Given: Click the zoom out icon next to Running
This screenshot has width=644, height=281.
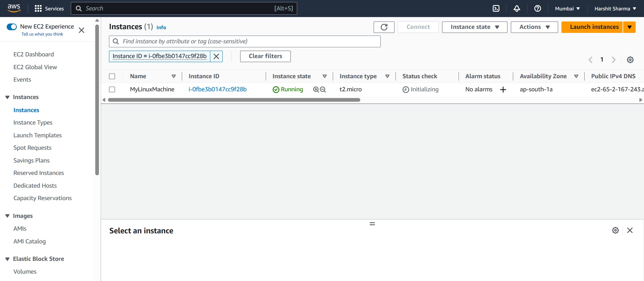Looking at the screenshot, I should pyautogui.click(x=323, y=90).
